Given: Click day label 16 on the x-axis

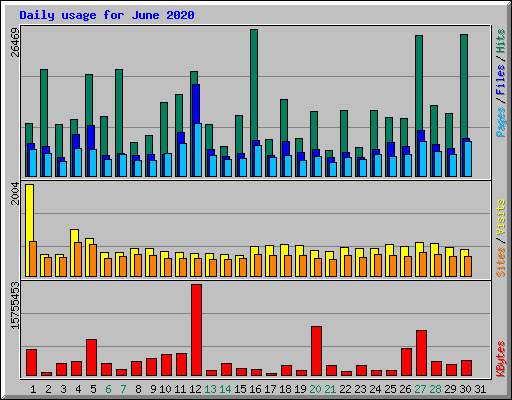Looking at the screenshot, I should [255, 389].
